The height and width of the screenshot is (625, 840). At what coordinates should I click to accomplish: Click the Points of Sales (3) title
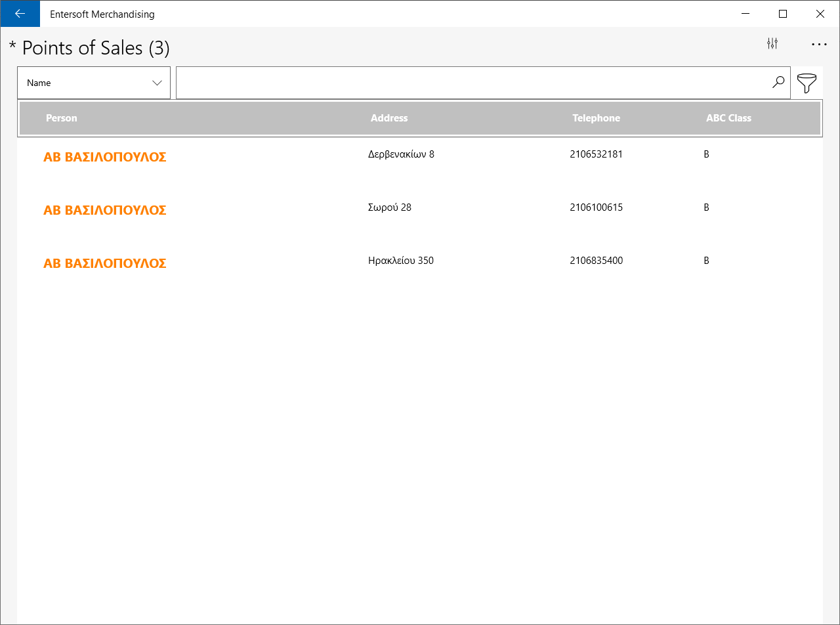coord(89,48)
